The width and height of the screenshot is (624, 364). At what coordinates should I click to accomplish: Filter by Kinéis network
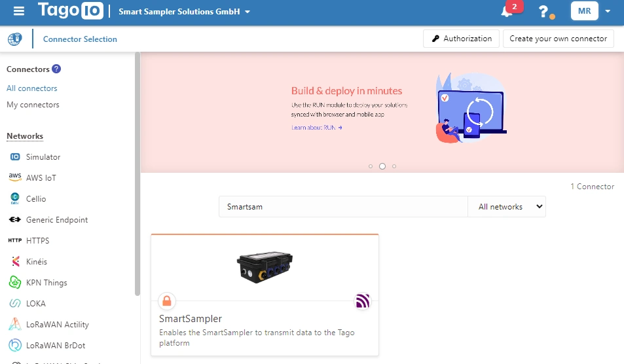click(x=37, y=261)
